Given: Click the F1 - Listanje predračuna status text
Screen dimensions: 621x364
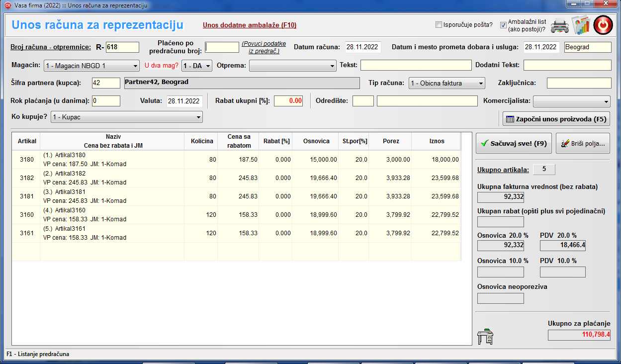Looking at the screenshot, I should tap(38, 354).
